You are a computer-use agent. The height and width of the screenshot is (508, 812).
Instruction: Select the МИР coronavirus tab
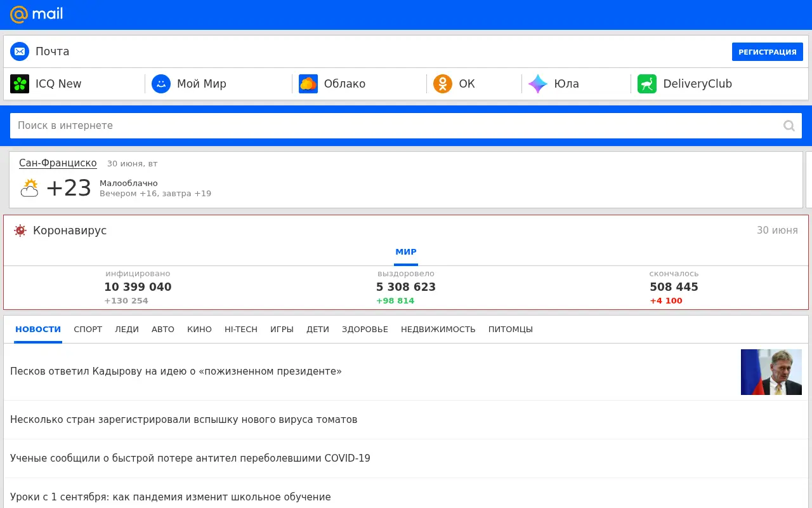(x=406, y=252)
